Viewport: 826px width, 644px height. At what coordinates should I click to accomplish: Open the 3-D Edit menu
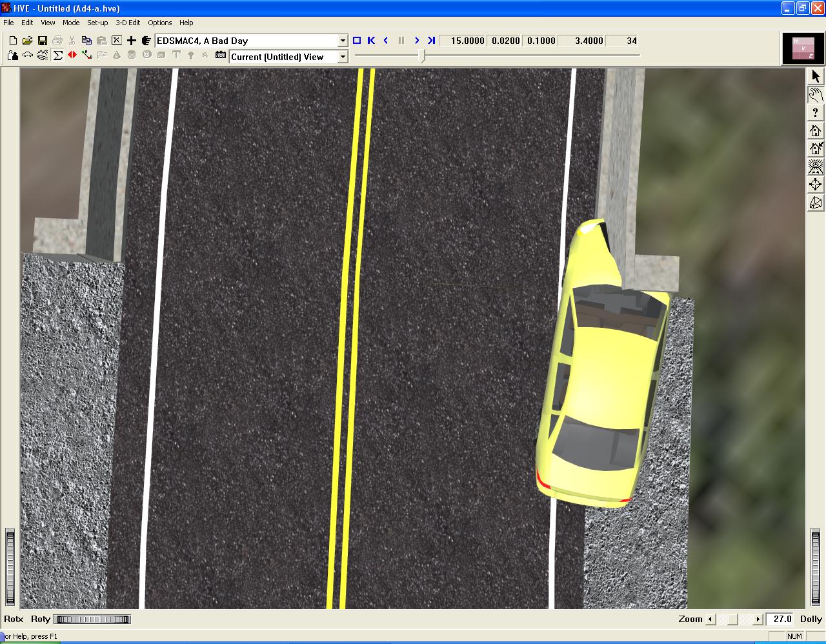(128, 23)
